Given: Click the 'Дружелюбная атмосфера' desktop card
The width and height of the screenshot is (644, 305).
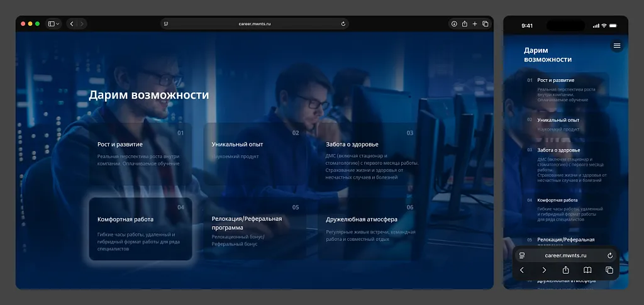Looking at the screenshot, I should (x=369, y=229).
